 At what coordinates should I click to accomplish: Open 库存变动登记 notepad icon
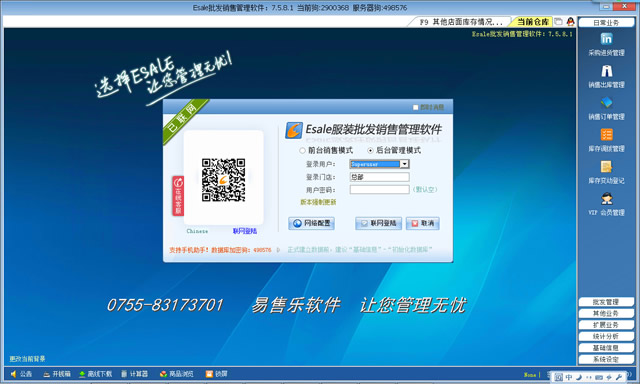coord(606,166)
